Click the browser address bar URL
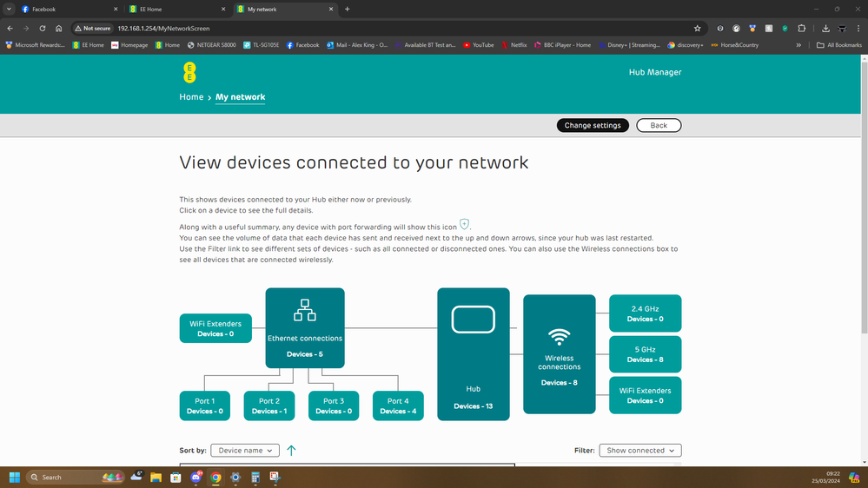868x488 pixels. pyautogui.click(x=164, y=28)
